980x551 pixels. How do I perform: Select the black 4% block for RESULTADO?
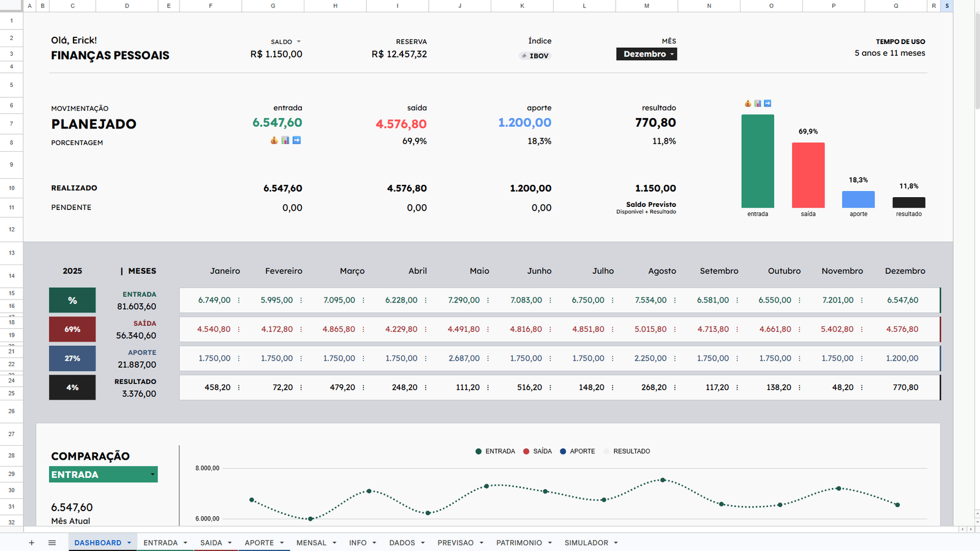click(x=72, y=388)
